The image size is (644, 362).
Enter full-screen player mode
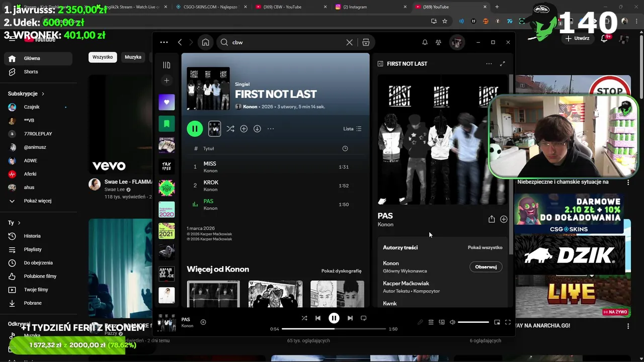coord(508,322)
